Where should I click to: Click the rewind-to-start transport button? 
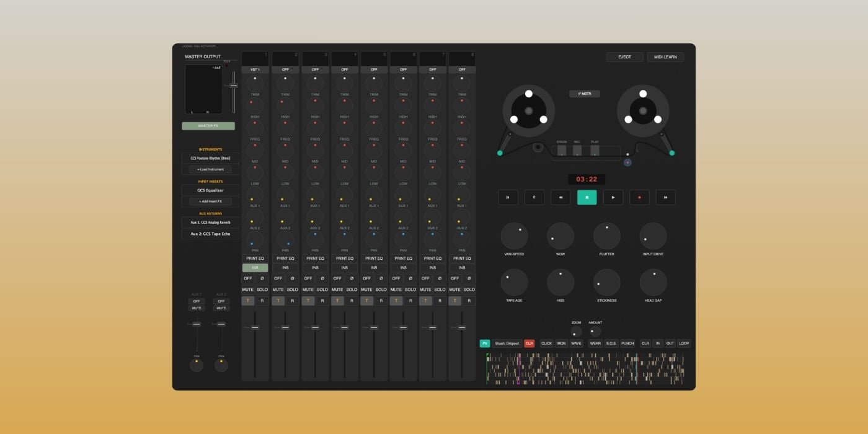(508, 197)
